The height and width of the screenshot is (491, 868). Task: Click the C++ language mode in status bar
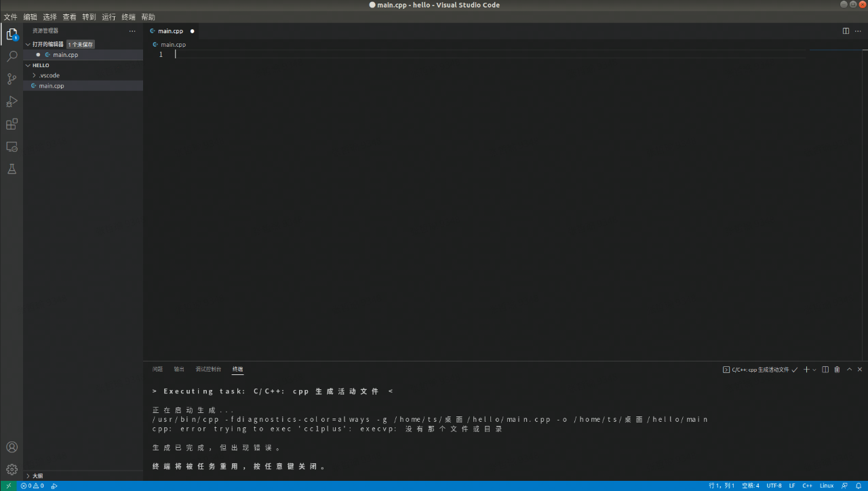click(x=807, y=486)
